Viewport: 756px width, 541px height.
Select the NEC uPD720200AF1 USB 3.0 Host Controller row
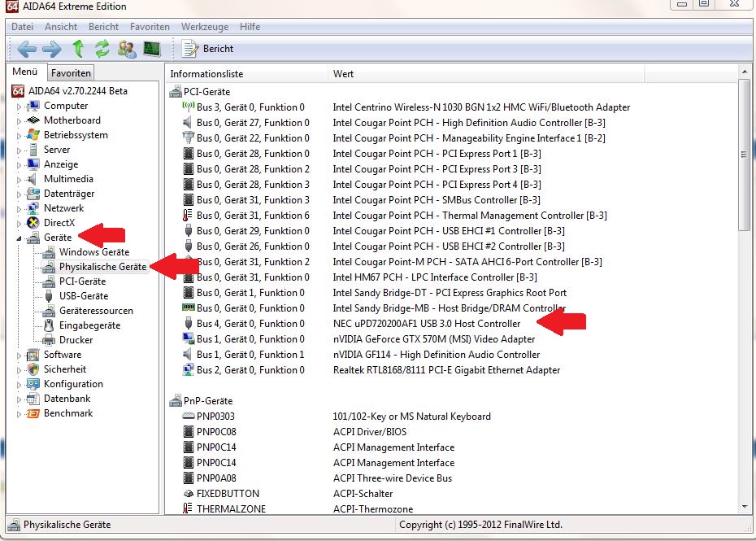pos(427,324)
